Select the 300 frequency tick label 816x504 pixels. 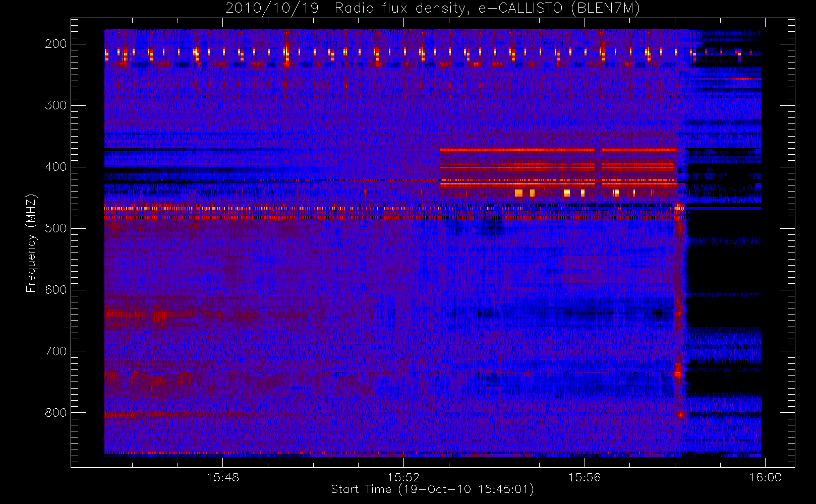click(55, 105)
